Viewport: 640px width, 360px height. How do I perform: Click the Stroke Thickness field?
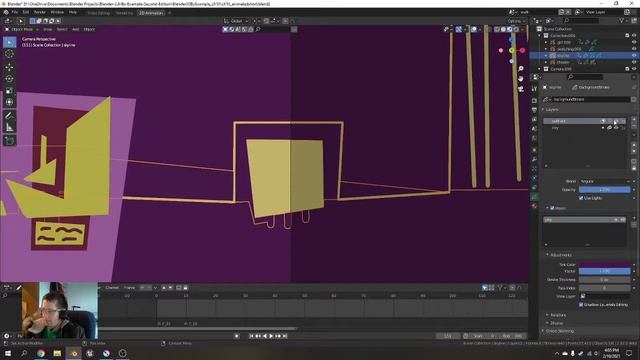[x=604, y=280]
